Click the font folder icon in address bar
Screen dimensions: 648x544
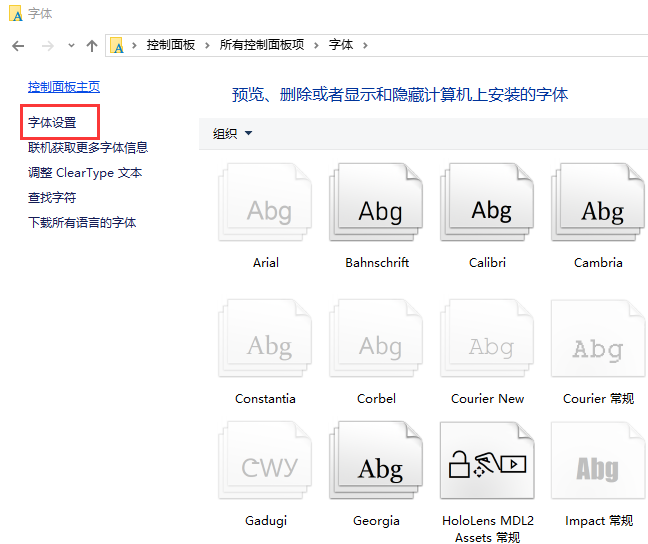pyautogui.click(x=117, y=45)
